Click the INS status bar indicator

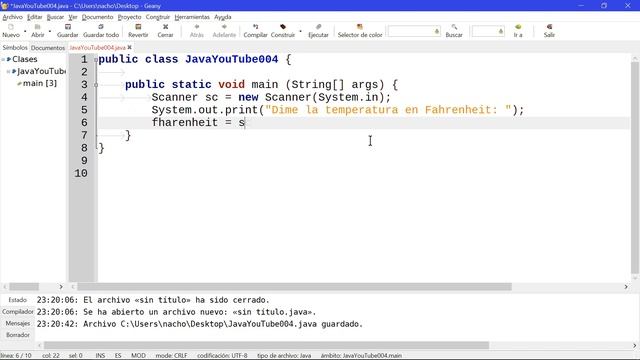[100, 356]
